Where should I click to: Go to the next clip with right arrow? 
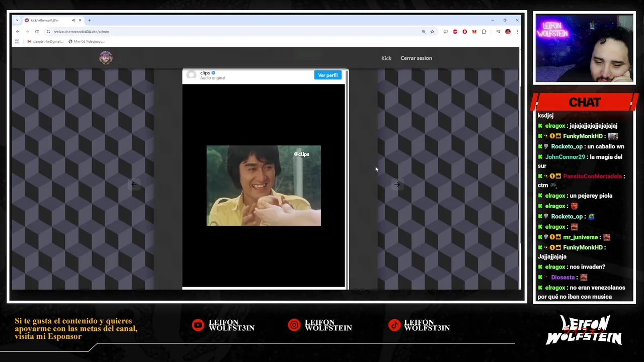[397, 185]
